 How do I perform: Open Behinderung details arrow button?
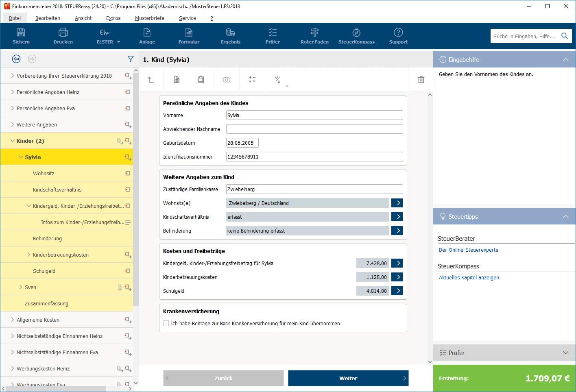pyautogui.click(x=397, y=231)
